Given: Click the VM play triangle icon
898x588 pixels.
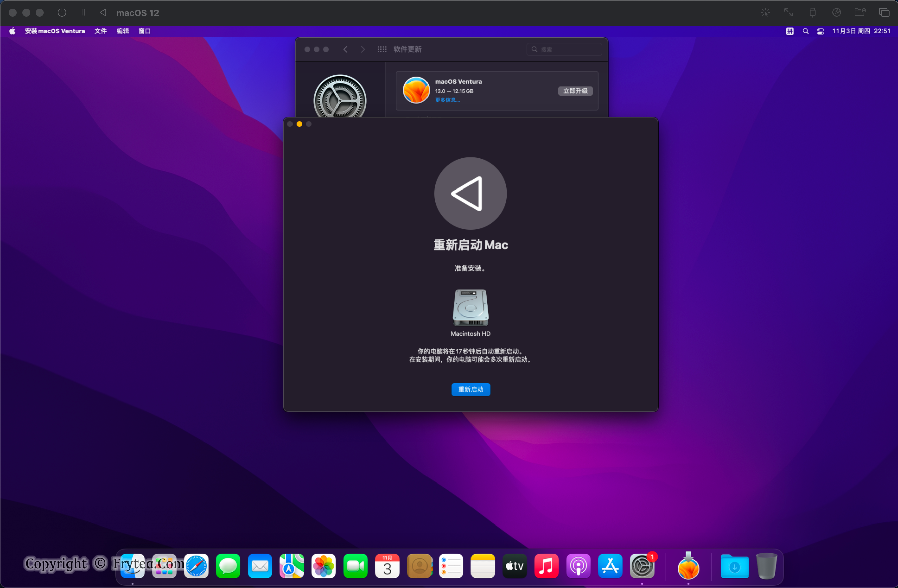Looking at the screenshot, I should (103, 12).
